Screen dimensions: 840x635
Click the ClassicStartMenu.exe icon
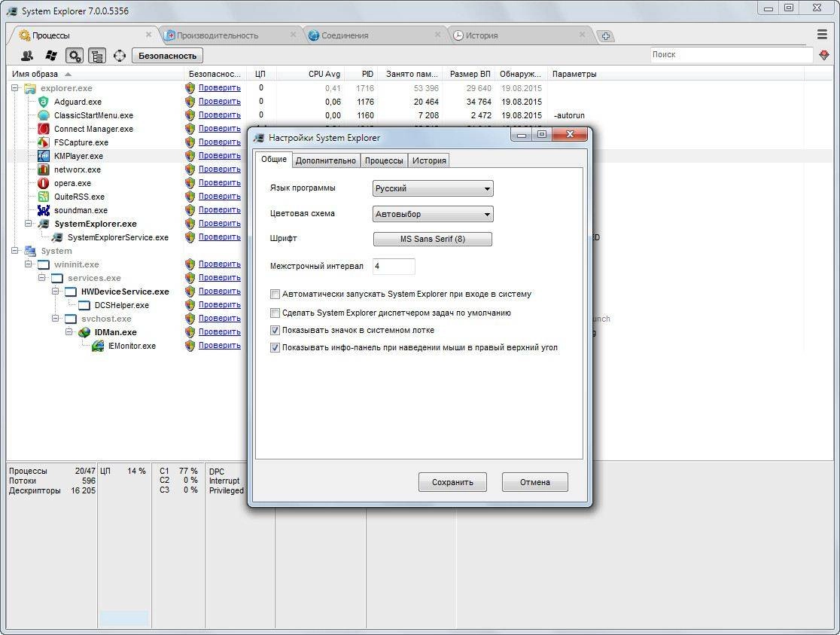[x=44, y=115]
